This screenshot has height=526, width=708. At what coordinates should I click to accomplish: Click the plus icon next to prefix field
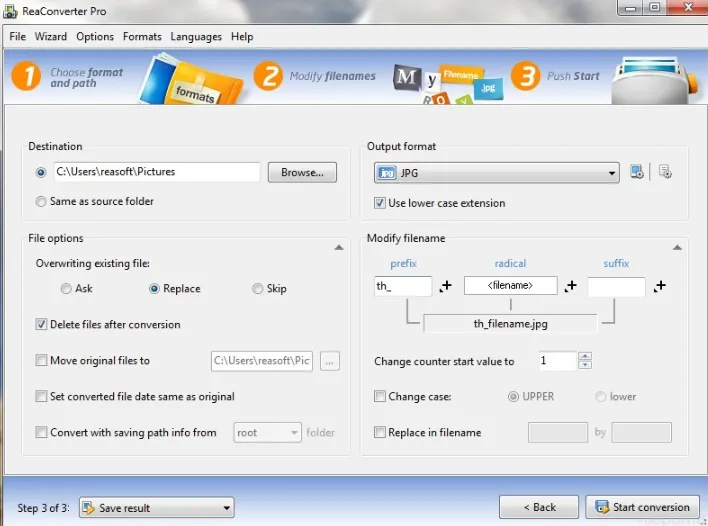click(x=446, y=286)
